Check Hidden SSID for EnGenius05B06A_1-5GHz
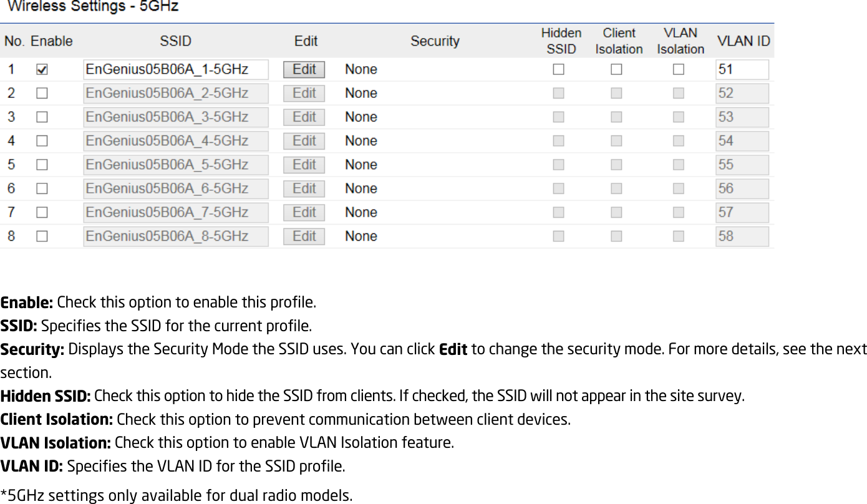Screen dimensions: 867x504 point(558,70)
